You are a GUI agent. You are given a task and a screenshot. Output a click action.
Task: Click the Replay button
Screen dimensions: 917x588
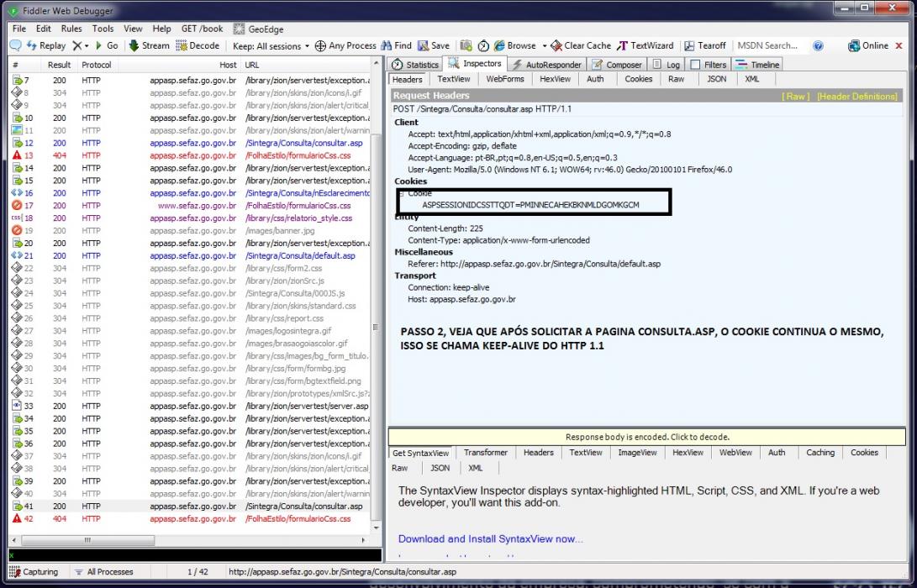click(x=46, y=45)
